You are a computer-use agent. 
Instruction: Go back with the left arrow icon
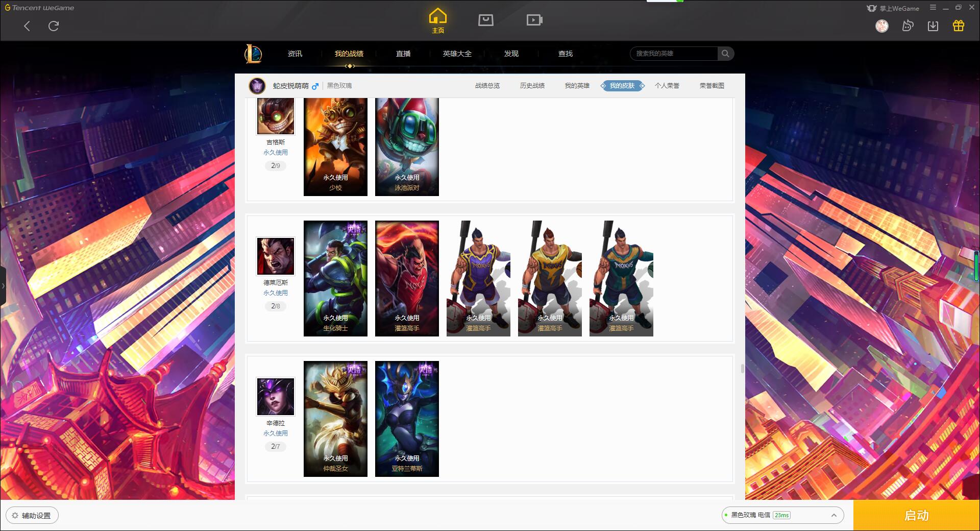click(27, 26)
